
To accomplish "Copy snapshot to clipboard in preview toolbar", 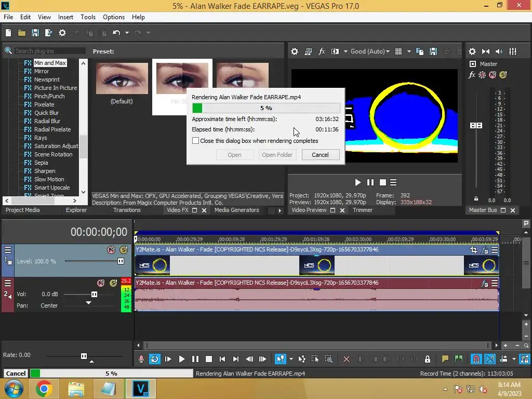I will (420, 51).
